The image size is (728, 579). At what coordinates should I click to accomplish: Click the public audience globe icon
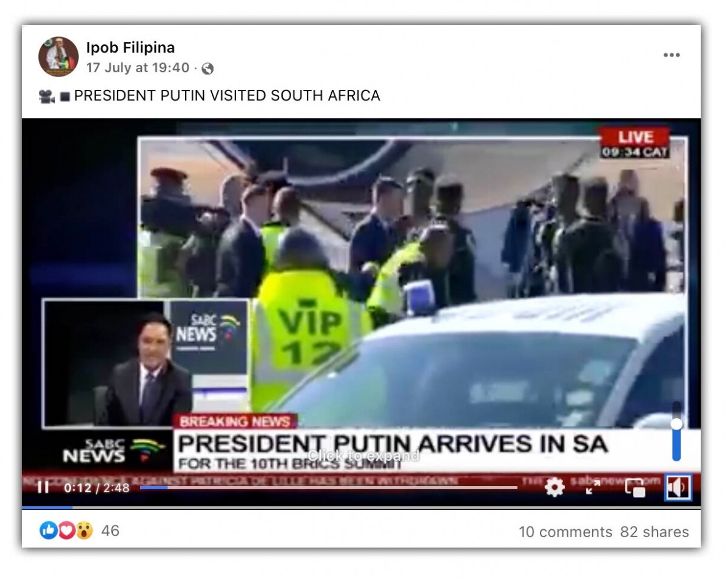pyautogui.click(x=207, y=69)
